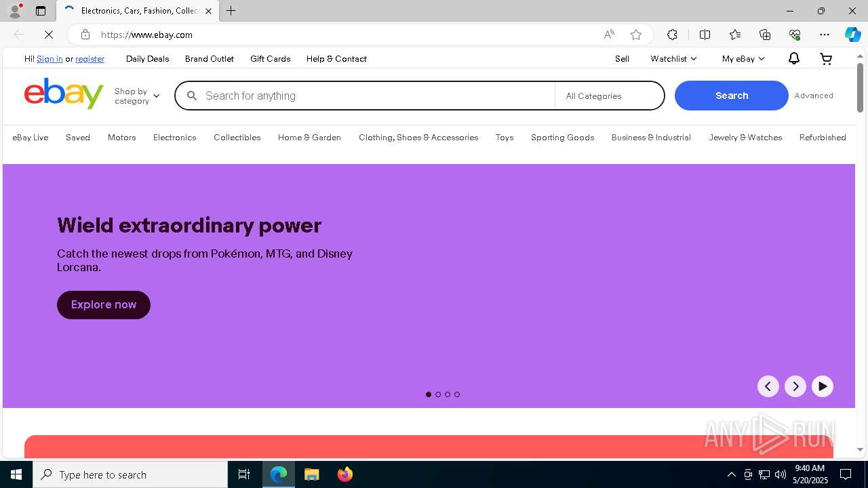Open the Saved category

pos(78,138)
